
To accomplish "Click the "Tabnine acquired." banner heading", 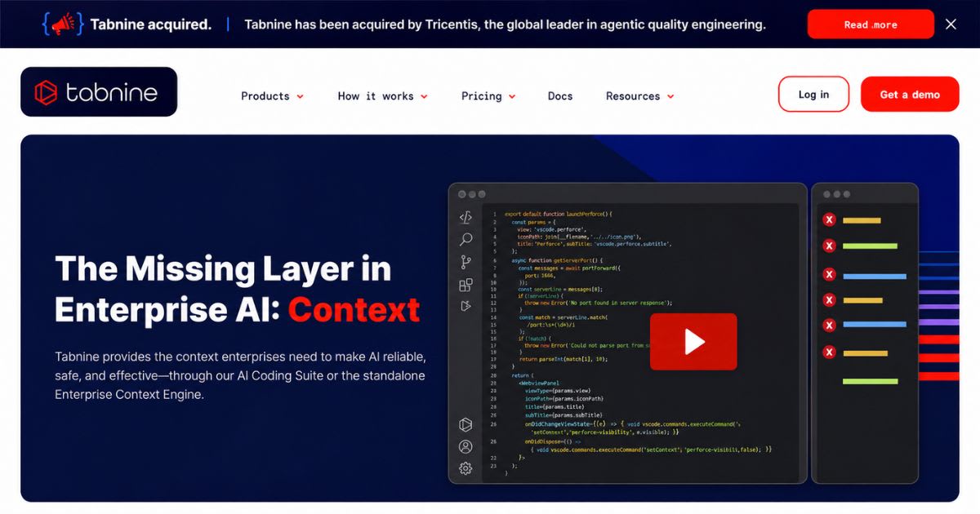I will click(150, 24).
